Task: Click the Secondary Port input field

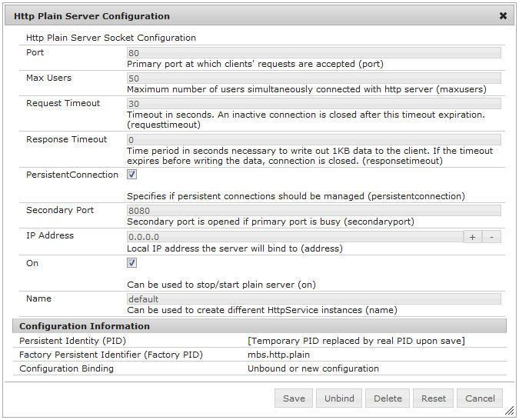Action: click(x=314, y=211)
